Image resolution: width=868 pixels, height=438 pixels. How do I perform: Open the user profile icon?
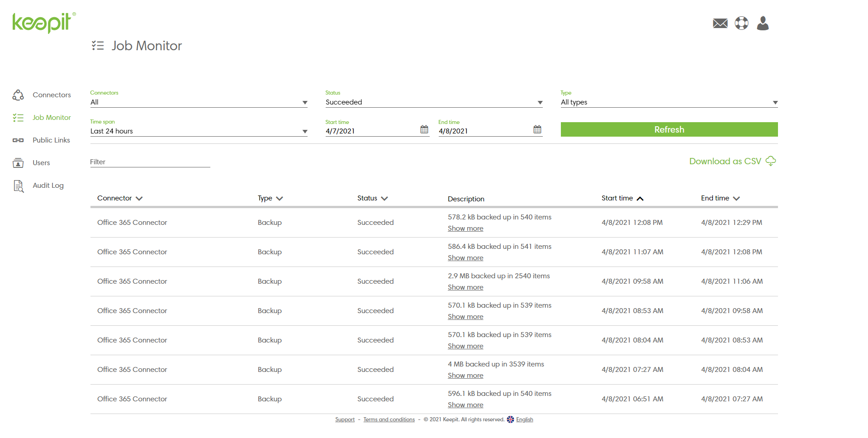tap(763, 23)
